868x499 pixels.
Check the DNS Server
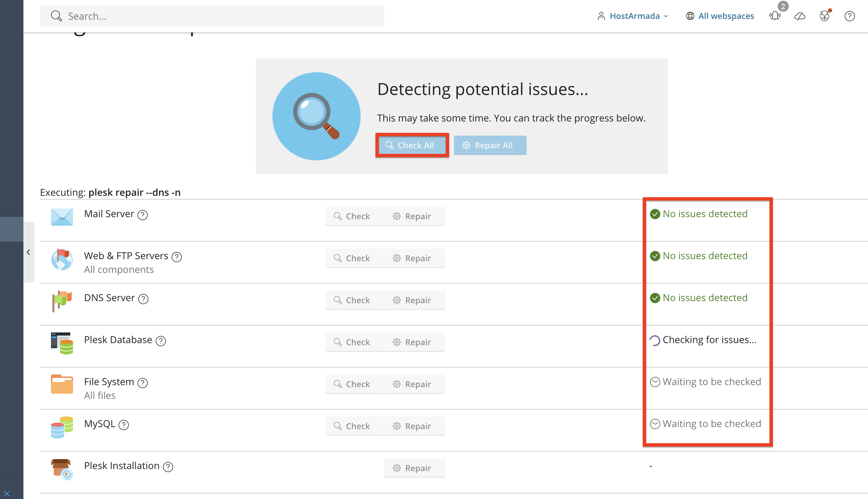(354, 300)
